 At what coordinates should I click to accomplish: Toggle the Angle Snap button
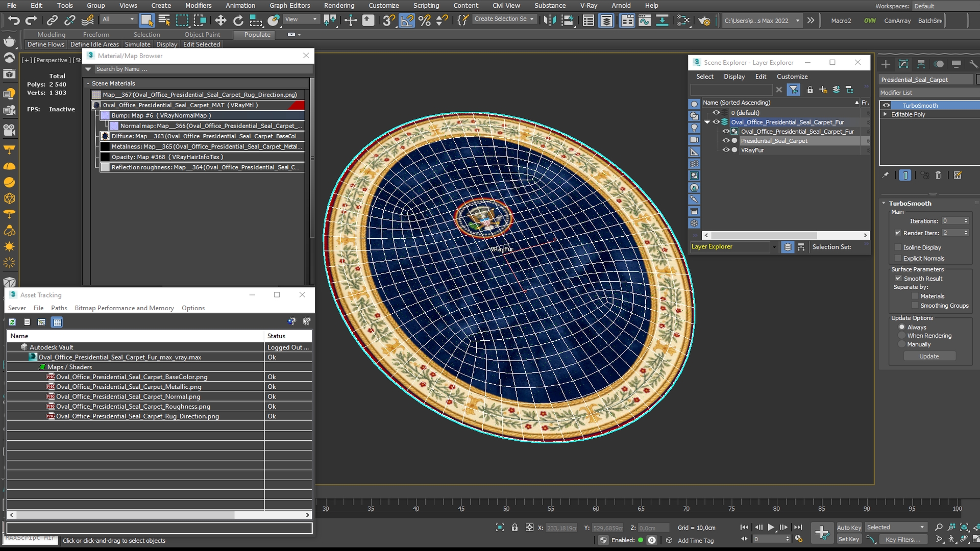click(407, 20)
